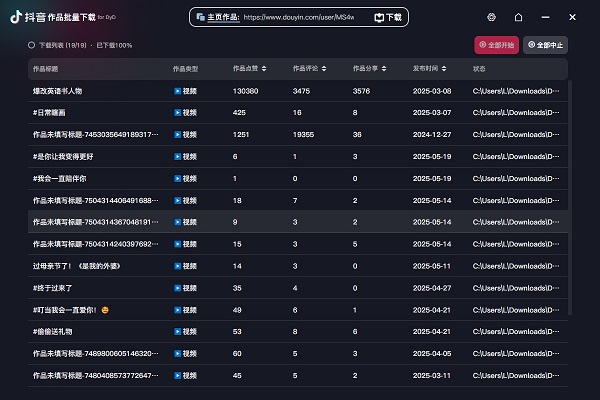Open the 主页作品 mode selector
Image resolution: width=600 pixels, height=400 pixels.
click(223, 17)
